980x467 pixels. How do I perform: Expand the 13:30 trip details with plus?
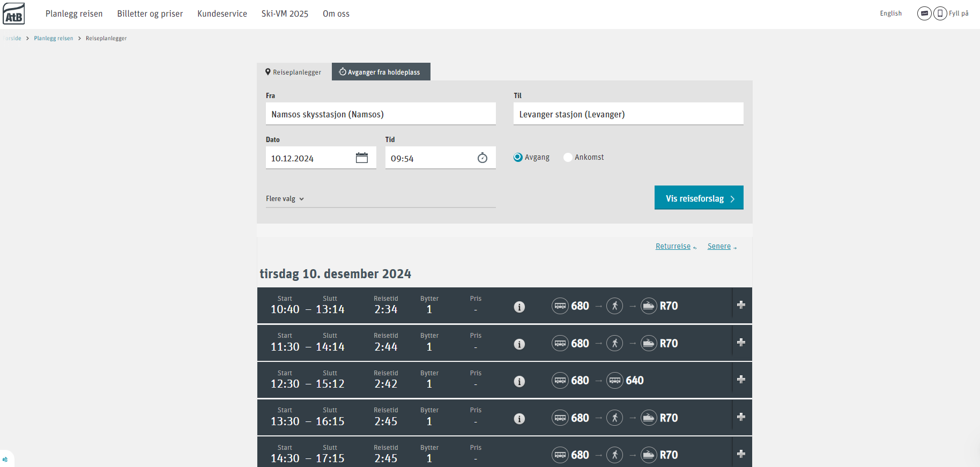741,417
